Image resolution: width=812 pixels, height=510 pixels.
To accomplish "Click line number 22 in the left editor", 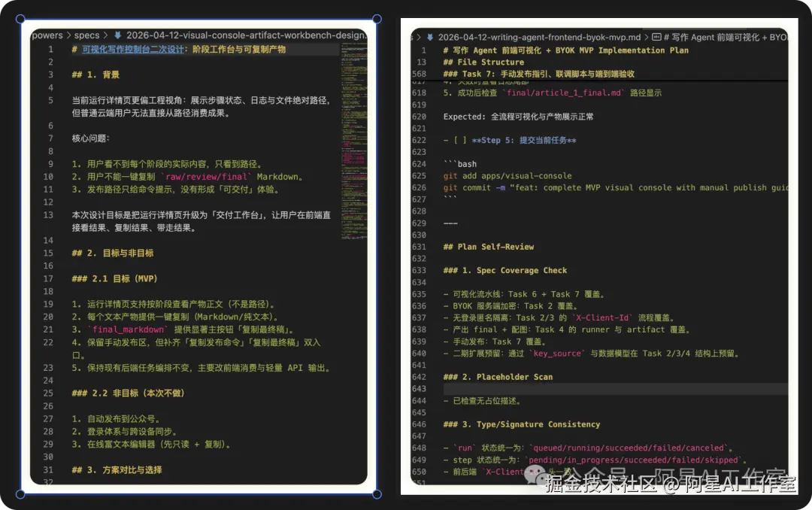I will click(48, 342).
